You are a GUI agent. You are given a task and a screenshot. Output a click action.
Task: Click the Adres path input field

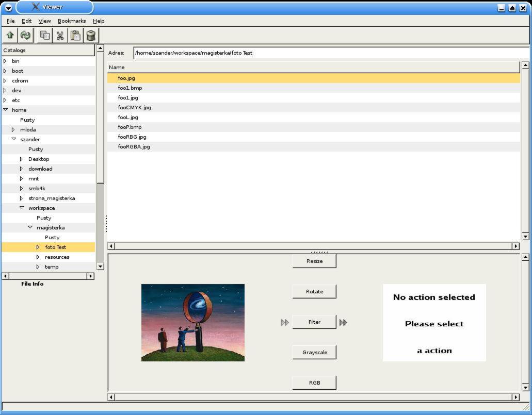[325, 53]
